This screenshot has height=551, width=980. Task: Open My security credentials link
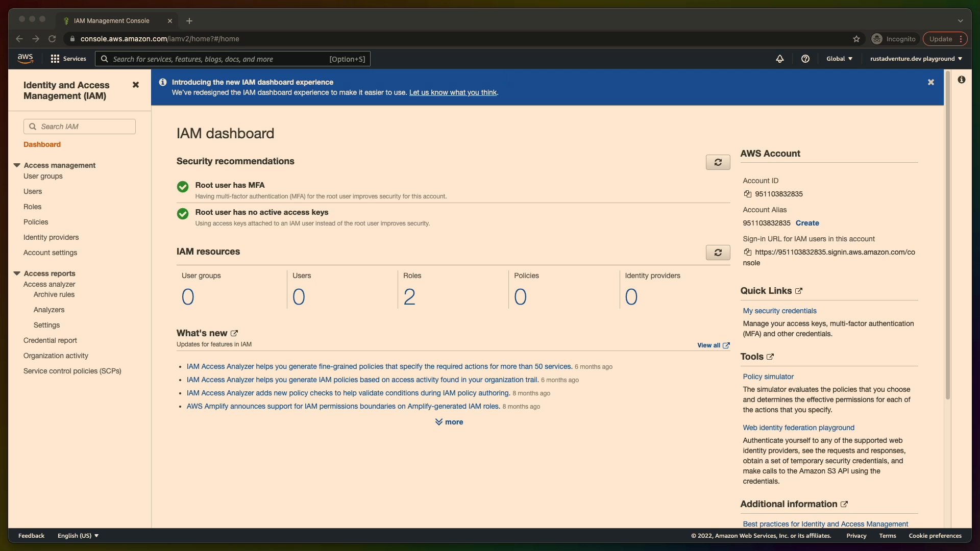point(779,311)
